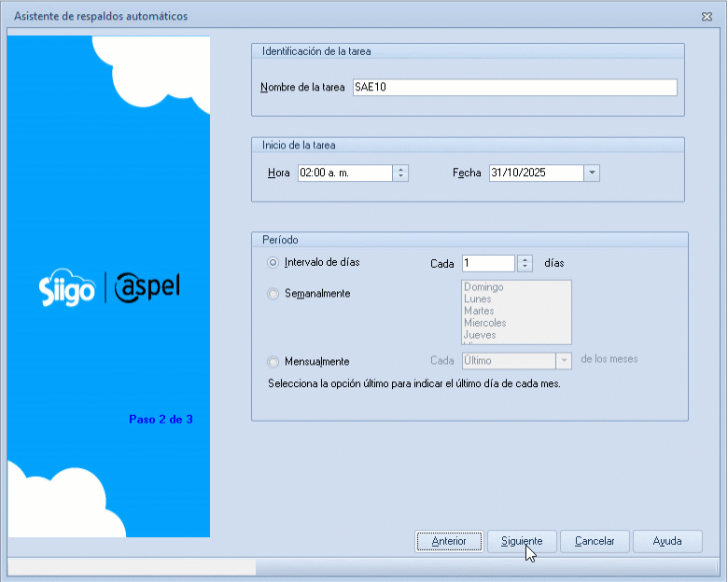The image size is (728, 582).
Task: Close the Asistente de respaldos automáticos dialog
Action: 707,17
